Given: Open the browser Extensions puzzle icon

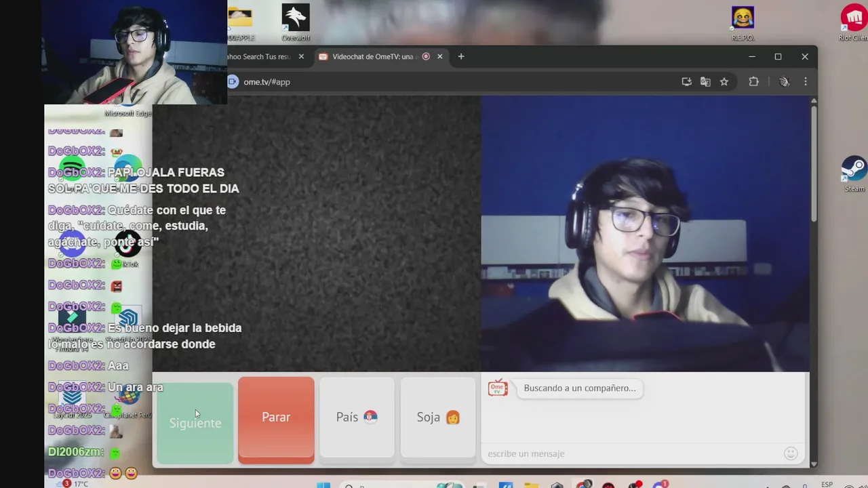Looking at the screenshot, I should [753, 81].
